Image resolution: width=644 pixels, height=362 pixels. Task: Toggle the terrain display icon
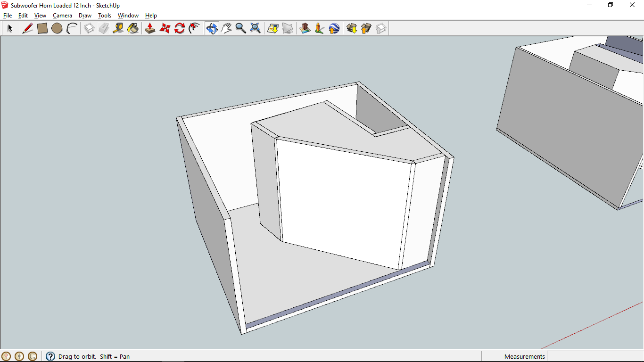click(x=287, y=28)
